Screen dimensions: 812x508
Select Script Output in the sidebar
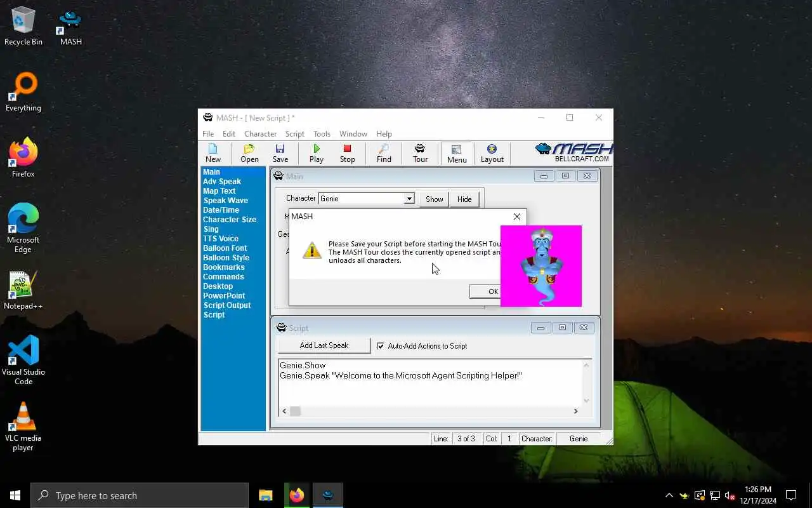click(227, 305)
